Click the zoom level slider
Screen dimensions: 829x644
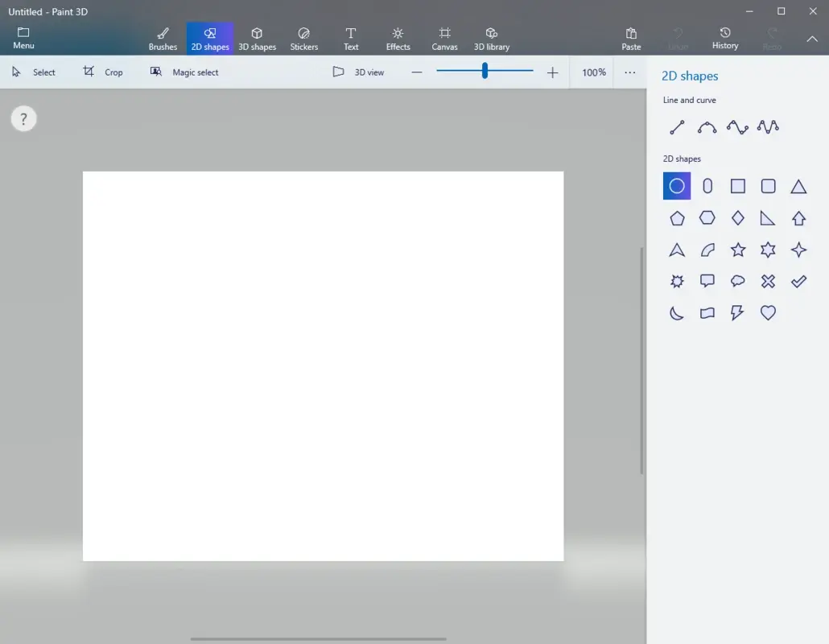tap(484, 71)
